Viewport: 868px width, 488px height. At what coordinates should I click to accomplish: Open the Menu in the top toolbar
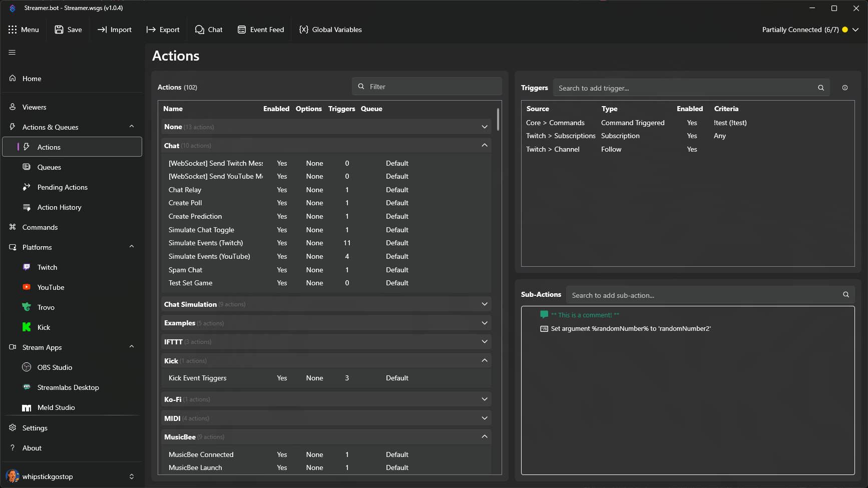point(24,30)
